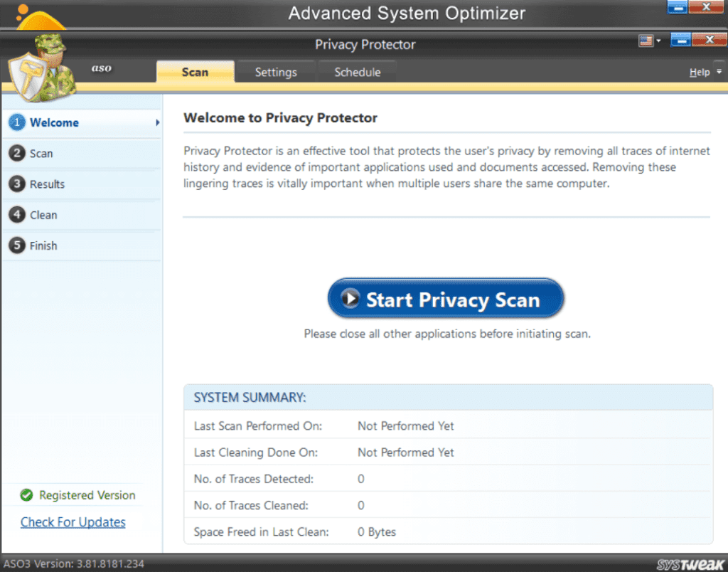Expand the Help menu arrow
This screenshot has width=728, height=572.
coord(719,72)
